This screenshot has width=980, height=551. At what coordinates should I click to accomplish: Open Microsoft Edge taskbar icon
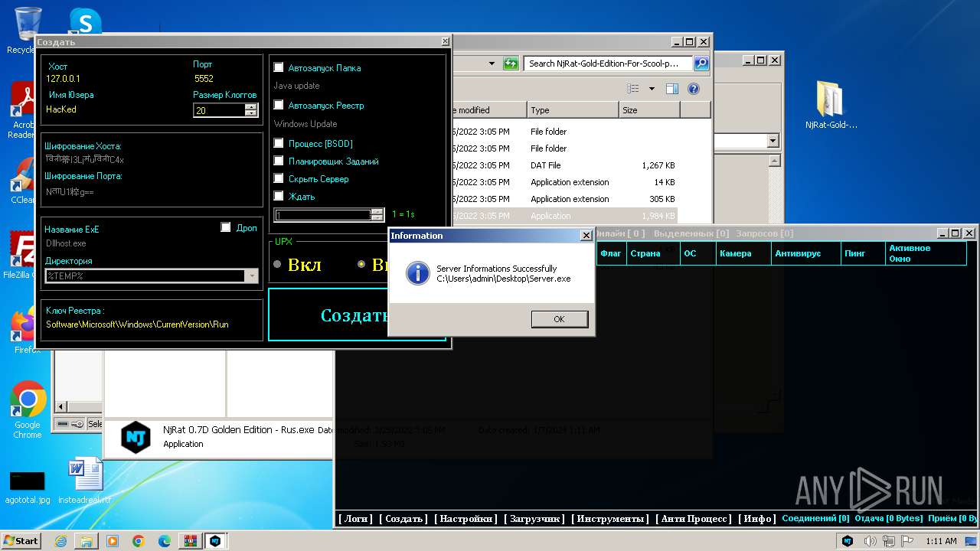(165, 541)
